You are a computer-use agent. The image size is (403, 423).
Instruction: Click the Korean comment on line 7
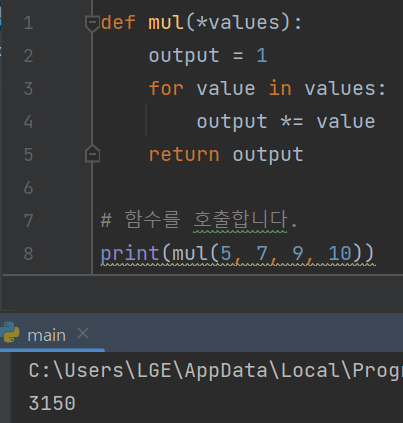(x=199, y=220)
